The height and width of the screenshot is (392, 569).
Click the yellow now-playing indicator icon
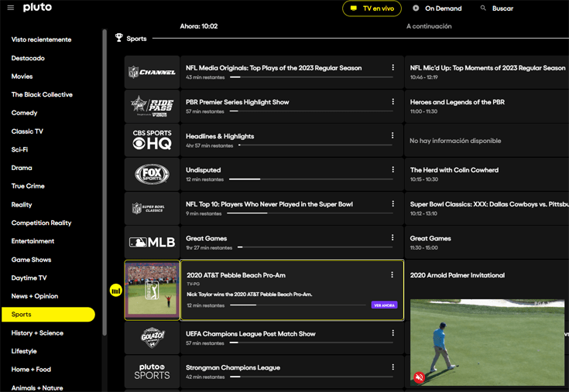pyautogui.click(x=116, y=290)
